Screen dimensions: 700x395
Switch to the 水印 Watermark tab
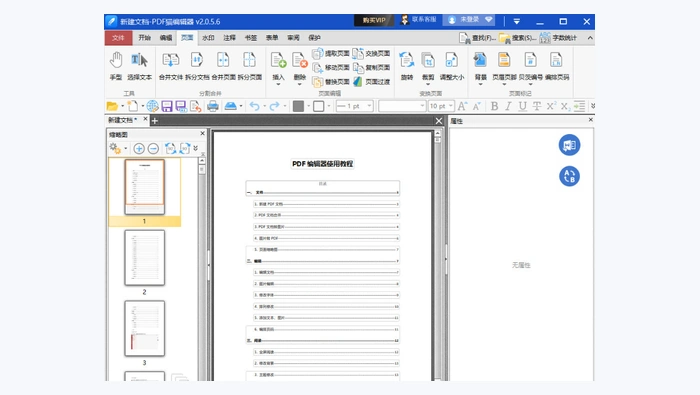tap(208, 38)
